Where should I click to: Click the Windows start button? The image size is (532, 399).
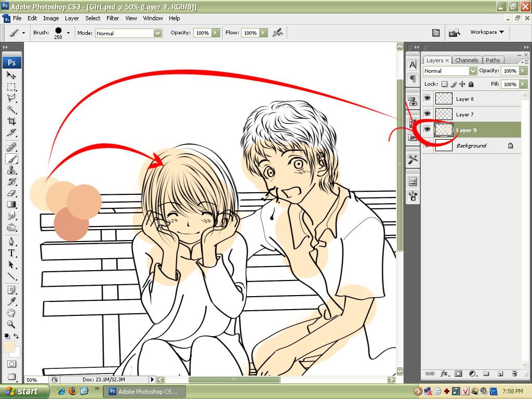click(21, 391)
